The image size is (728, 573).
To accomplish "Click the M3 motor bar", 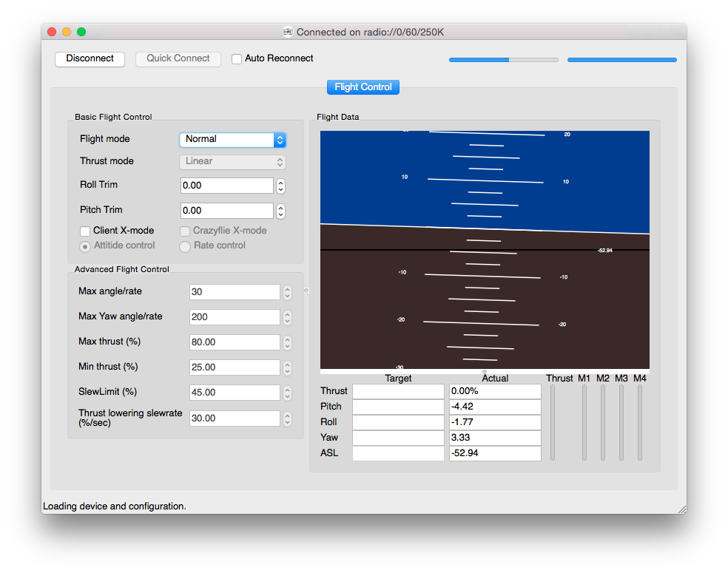I will pyautogui.click(x=621, y=423).
